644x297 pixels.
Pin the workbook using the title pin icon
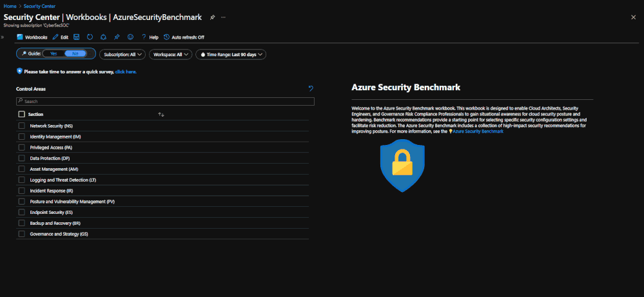click(212, 17)
